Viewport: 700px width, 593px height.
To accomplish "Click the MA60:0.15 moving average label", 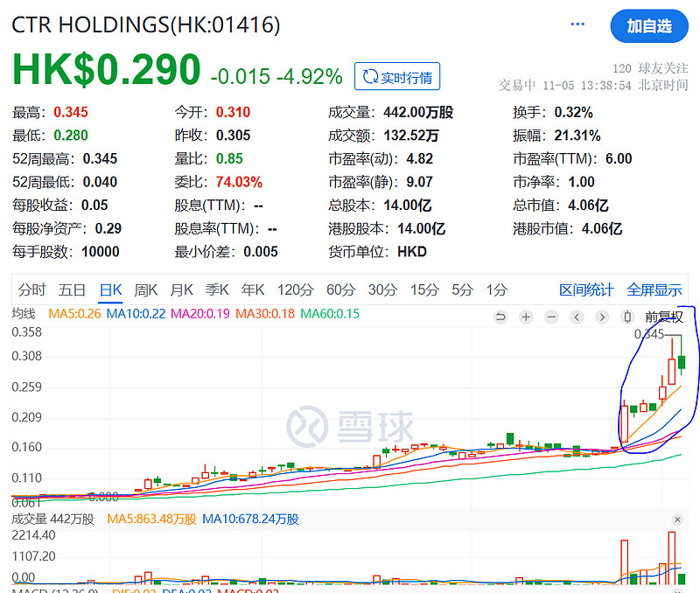I will click(330, 314).
